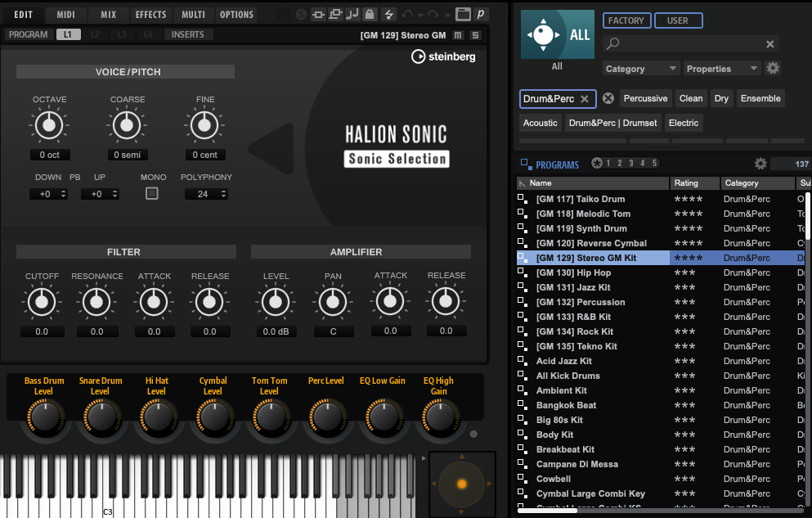Toggle the USER content filter
812x518 pixels.
(x=679, y=20)
